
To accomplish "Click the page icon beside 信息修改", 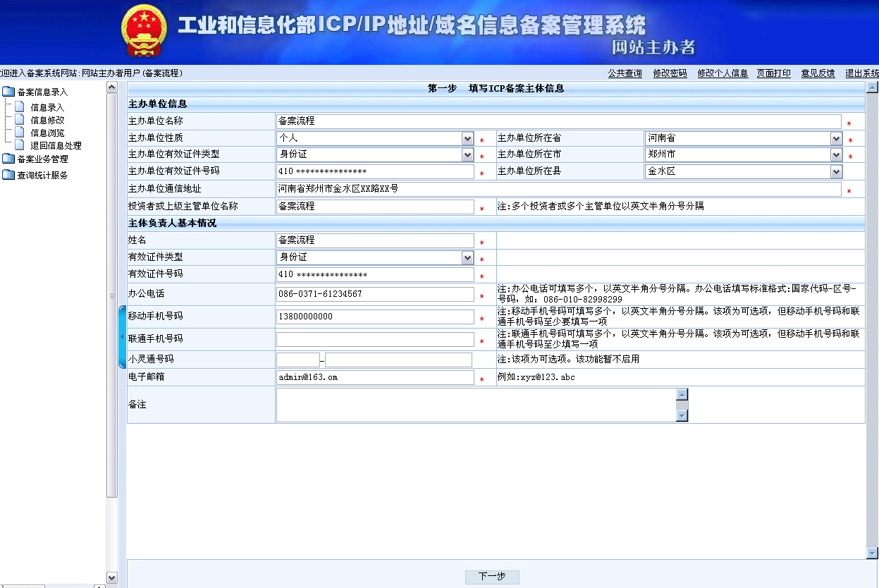I will (19, 120).
